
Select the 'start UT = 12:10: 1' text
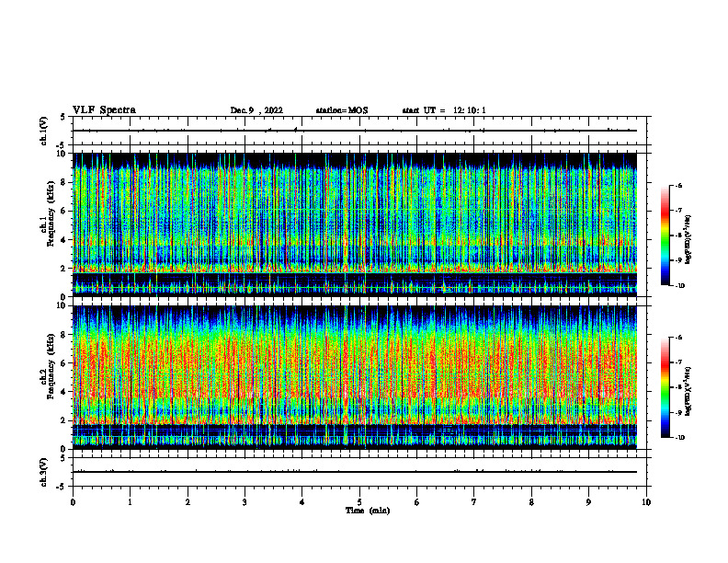(x=444, y=110)
